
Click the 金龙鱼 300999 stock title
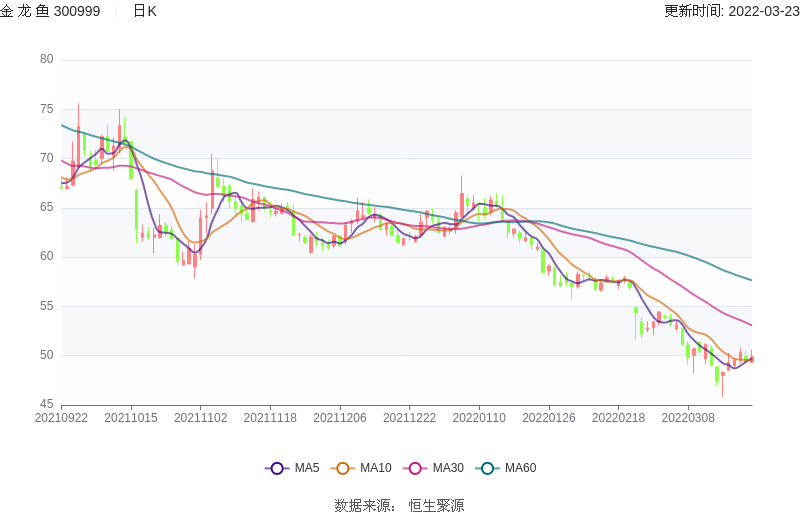click(50, 11)
